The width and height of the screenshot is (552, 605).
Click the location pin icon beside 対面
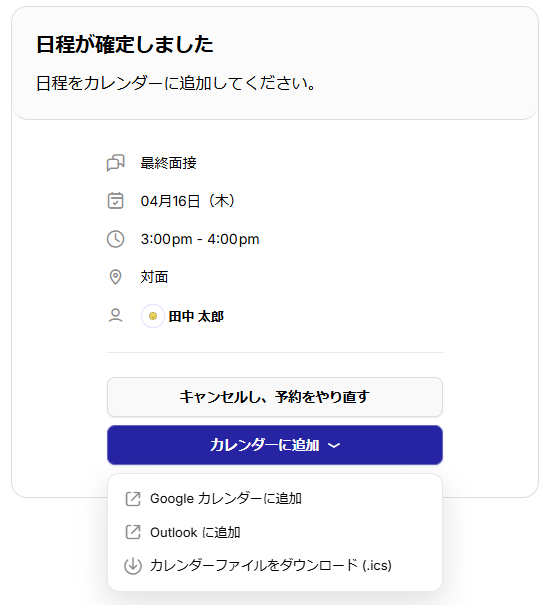point(115,277)
